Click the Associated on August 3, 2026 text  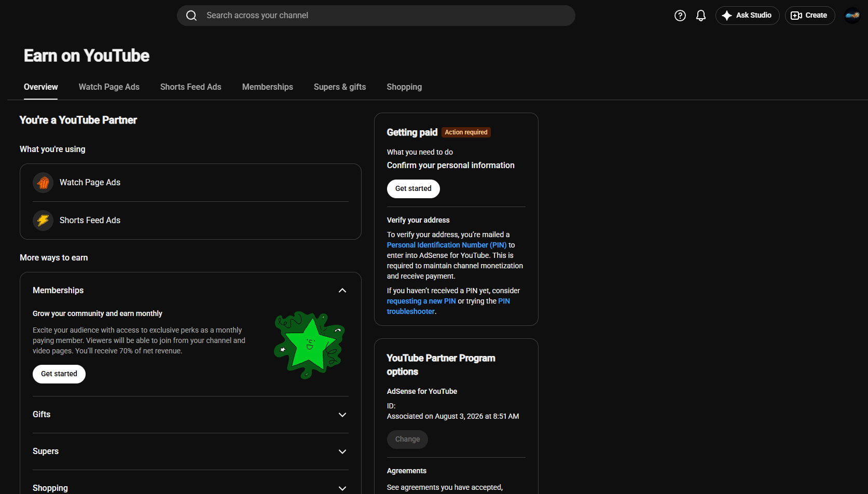tap(453, 416)
